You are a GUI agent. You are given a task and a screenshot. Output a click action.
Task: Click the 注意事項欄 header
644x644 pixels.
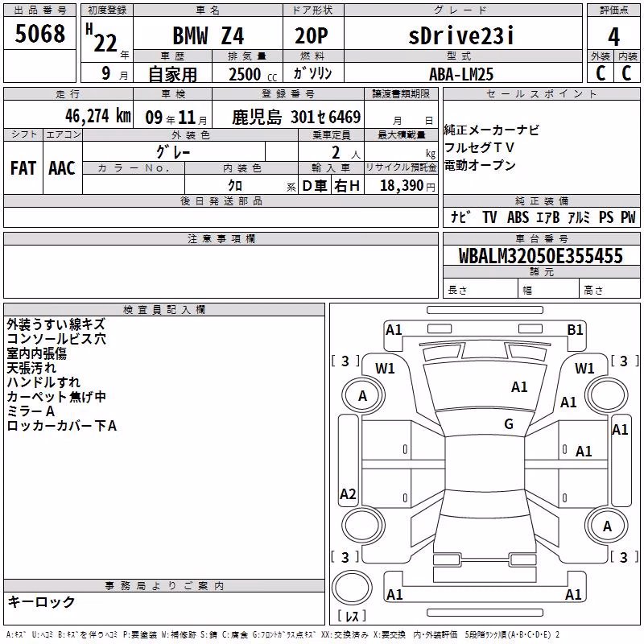pyautogui.click(x=221, y=238)
